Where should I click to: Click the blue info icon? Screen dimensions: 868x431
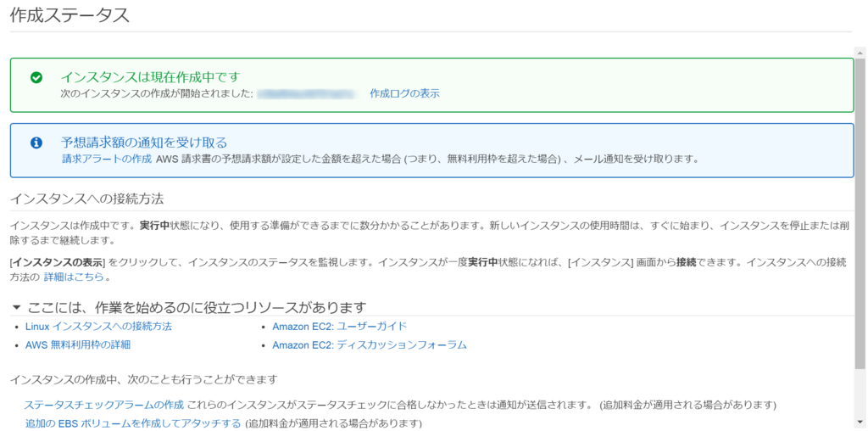36,143
